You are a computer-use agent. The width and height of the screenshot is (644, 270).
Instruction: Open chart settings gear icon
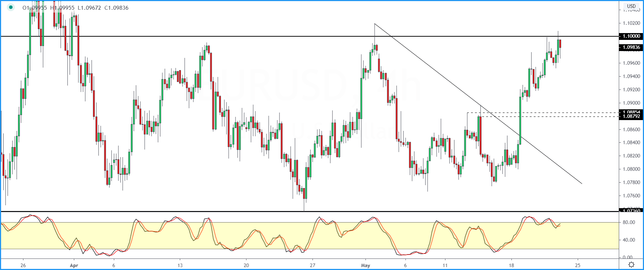(631, 265)
